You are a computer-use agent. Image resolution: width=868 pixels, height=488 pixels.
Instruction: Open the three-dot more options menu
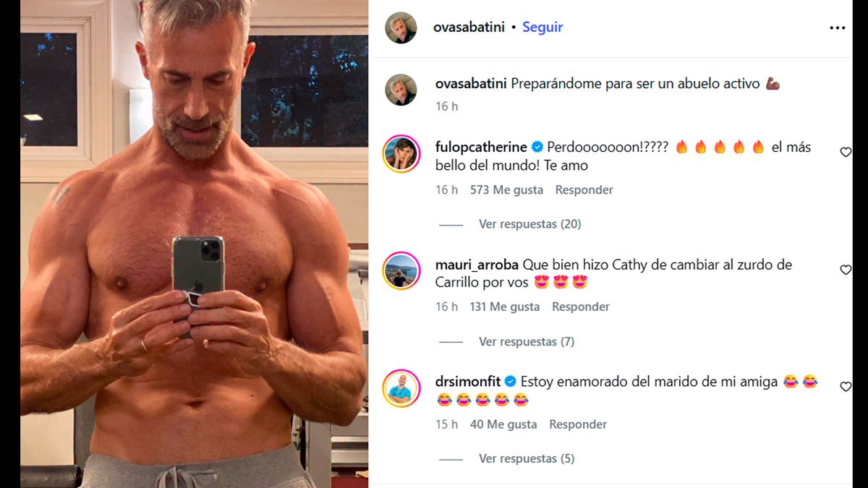click(837, 28)
